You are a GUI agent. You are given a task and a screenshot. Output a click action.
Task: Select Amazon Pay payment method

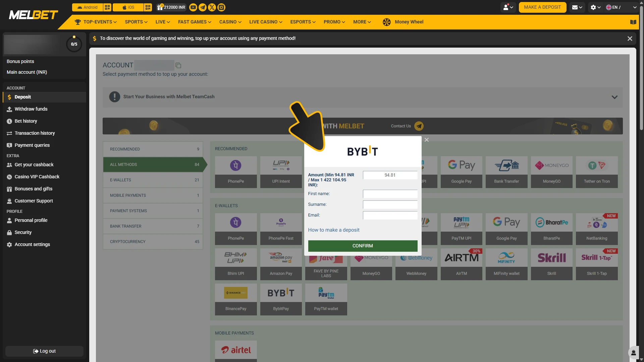pyautogui.click(x=281, y=264)
